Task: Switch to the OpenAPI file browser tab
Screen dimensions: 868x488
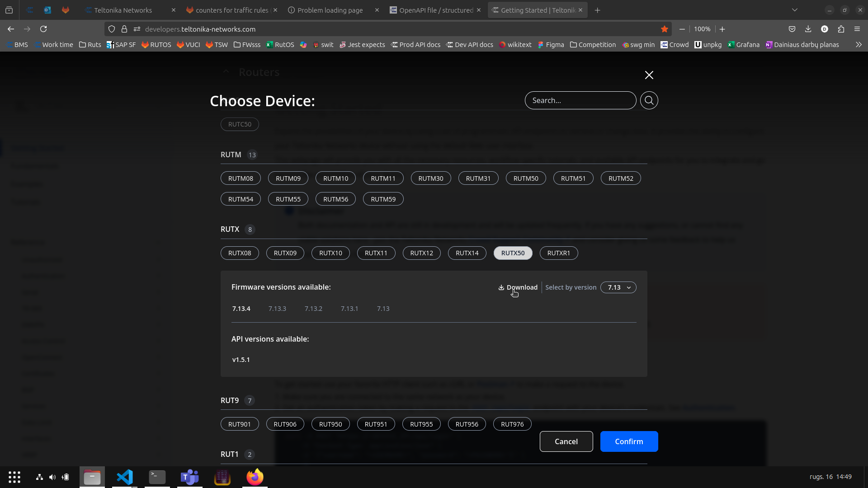Action: 432,10
